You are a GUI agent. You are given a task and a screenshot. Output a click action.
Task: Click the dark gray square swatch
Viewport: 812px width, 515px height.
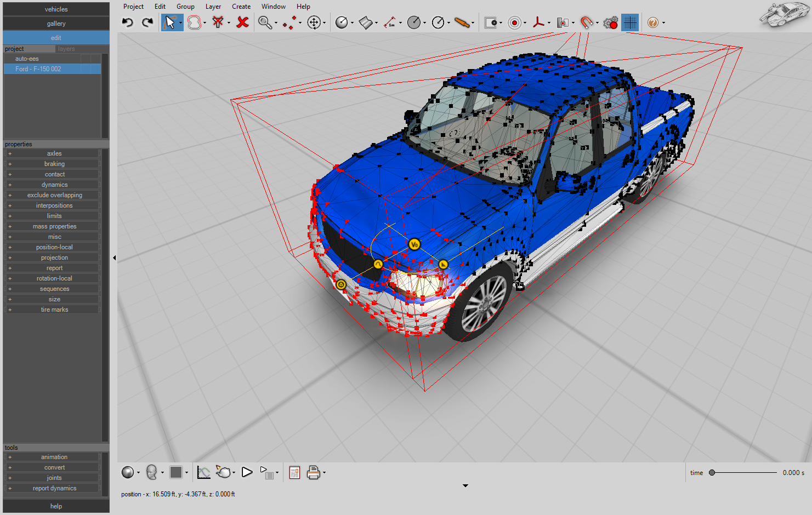pos(176,472)
